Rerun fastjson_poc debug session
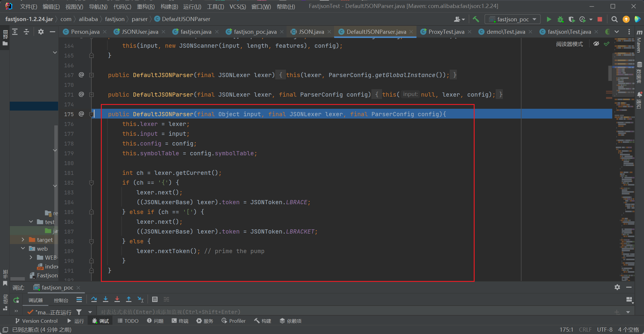 pos(16,300)
